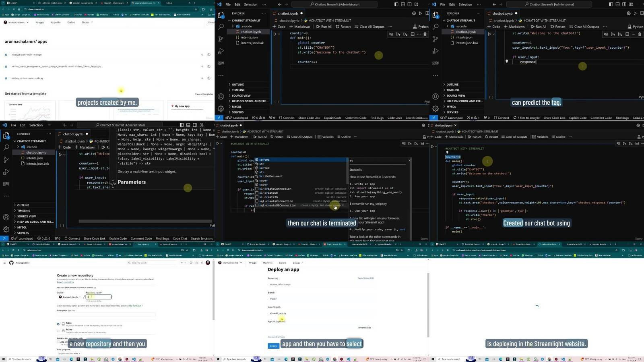Open arunnachalamrs dropdown on Streamlit apps page
This screenshot has height=362, width=644.
[16, 22]
